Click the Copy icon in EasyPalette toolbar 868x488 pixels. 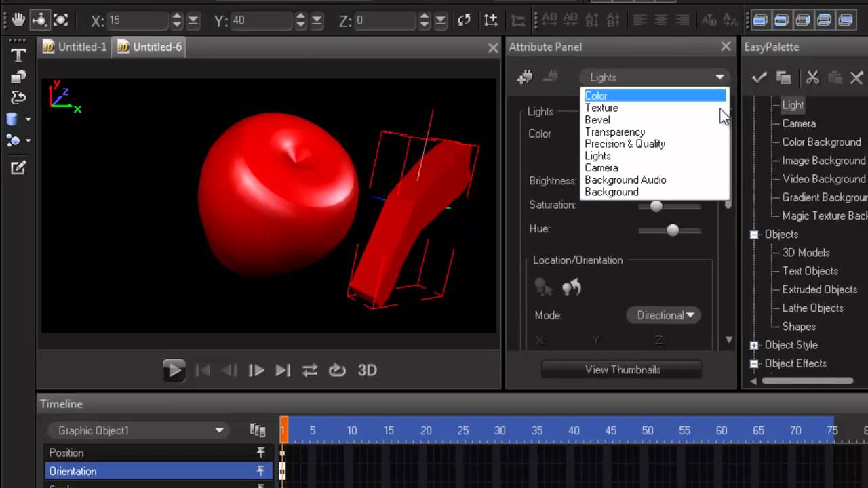(783, 77)
